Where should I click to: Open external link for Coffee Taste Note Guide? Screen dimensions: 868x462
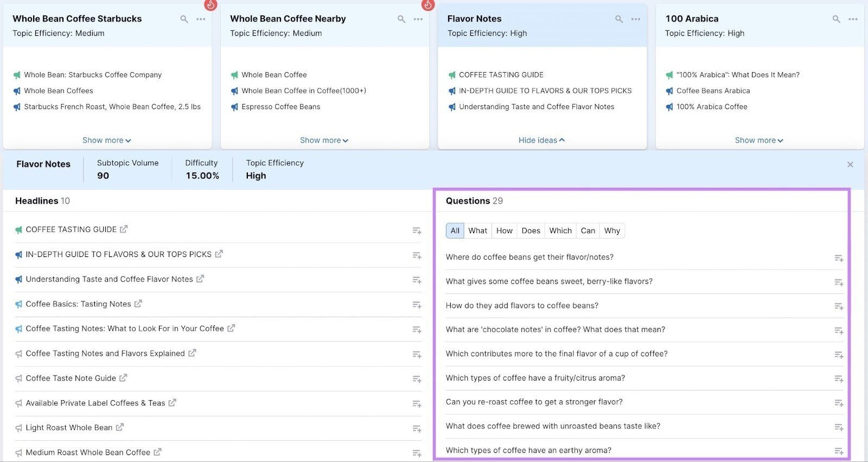(123, 378)
